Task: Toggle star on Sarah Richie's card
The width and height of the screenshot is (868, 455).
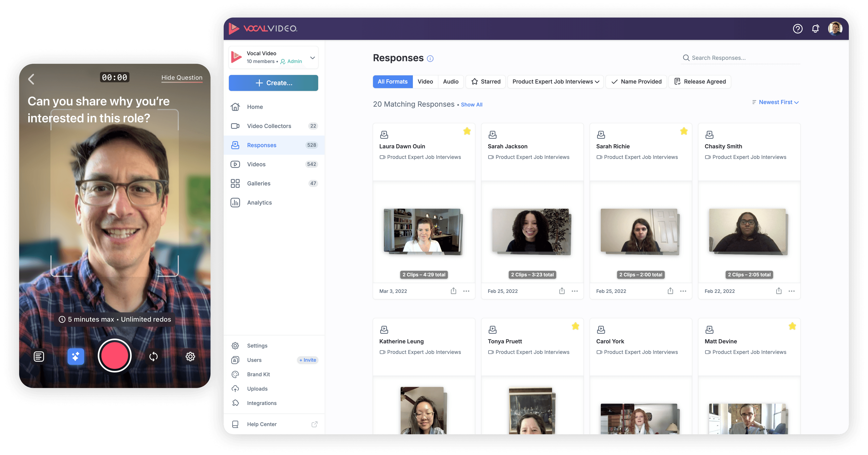Action: (x=684, y=131)
